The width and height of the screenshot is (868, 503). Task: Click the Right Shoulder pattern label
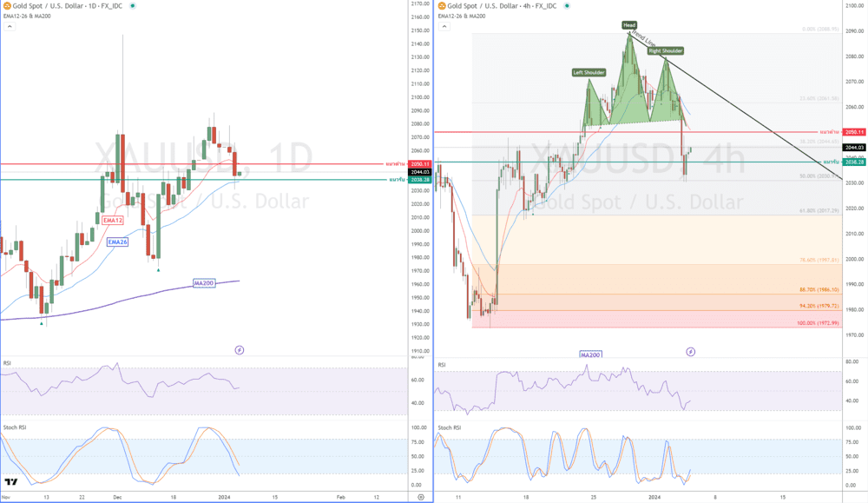pyautogui.click(x=666, y=51)
